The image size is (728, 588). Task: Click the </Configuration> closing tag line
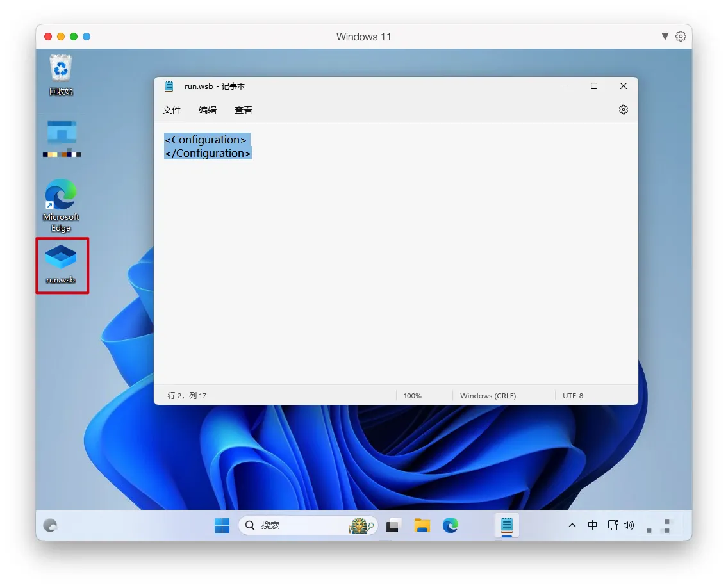(x=208, y=153)
